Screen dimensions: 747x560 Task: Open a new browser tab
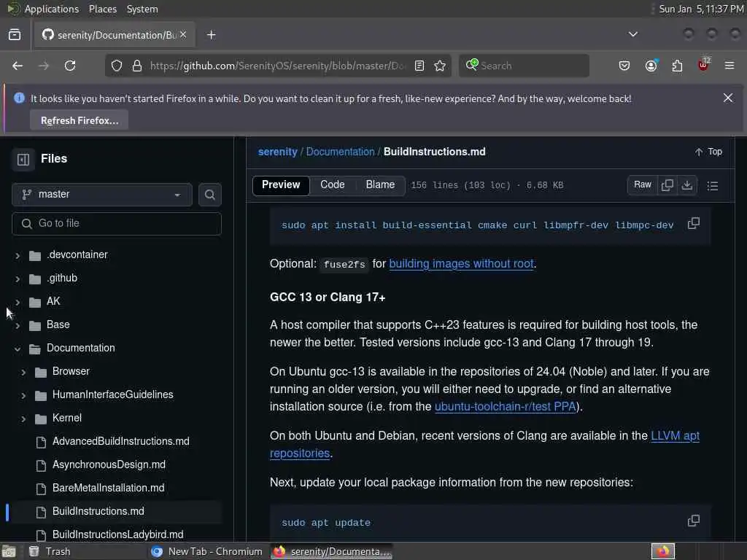pyautogui.click(x=211, y=35)
